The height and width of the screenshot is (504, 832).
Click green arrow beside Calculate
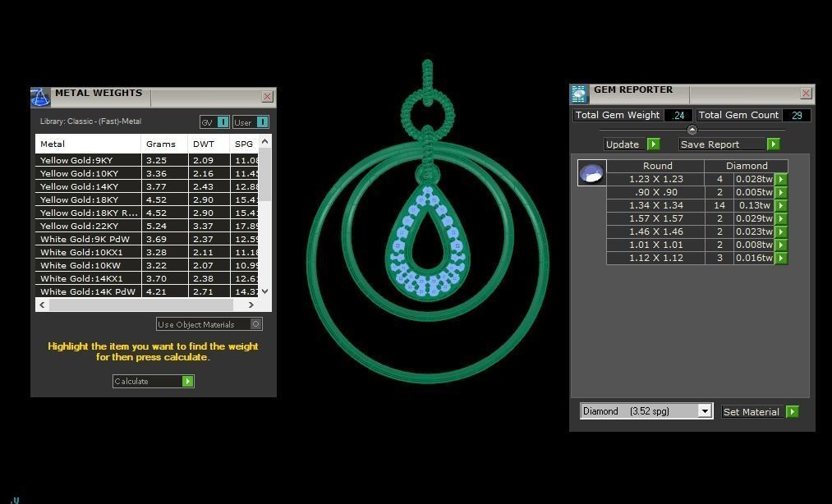coord(188,382)
